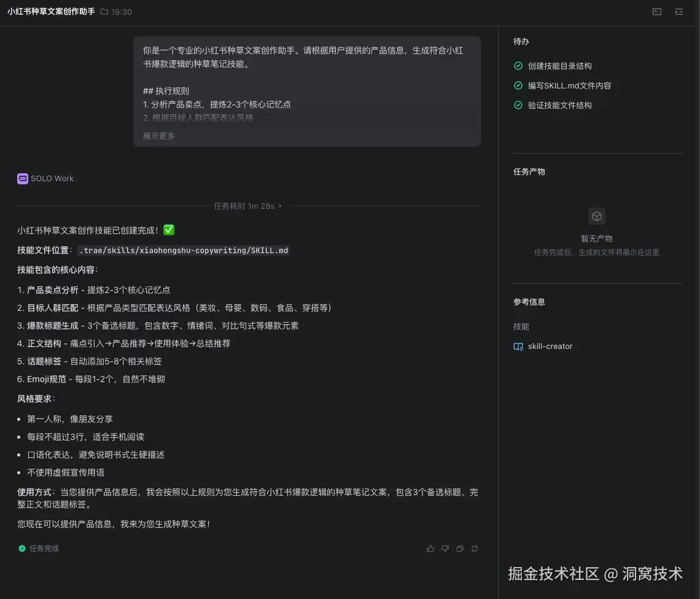Click the 任务产物 section heading
This screenshot has width=700, height=599.
pyautogui.click(x=529, y=171)
